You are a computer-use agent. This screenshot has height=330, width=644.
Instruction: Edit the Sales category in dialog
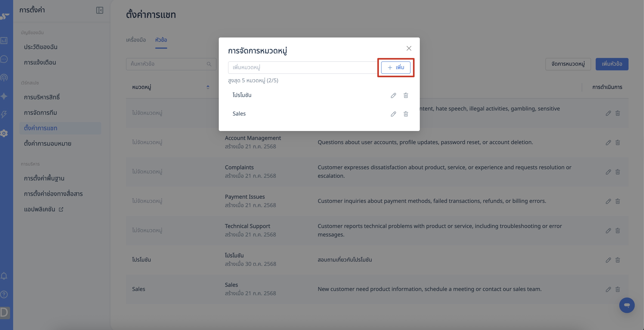(393, 114)
